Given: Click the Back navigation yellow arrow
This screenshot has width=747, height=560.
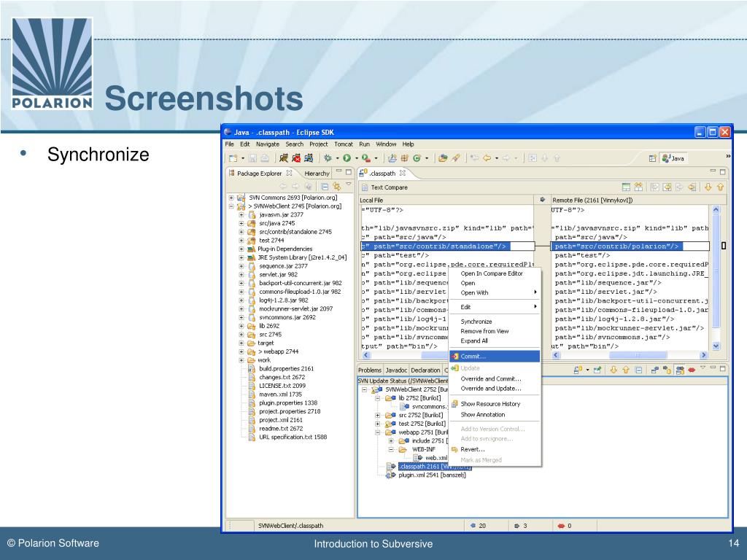Looking at the screenshot, I should [x=487, y=158].
